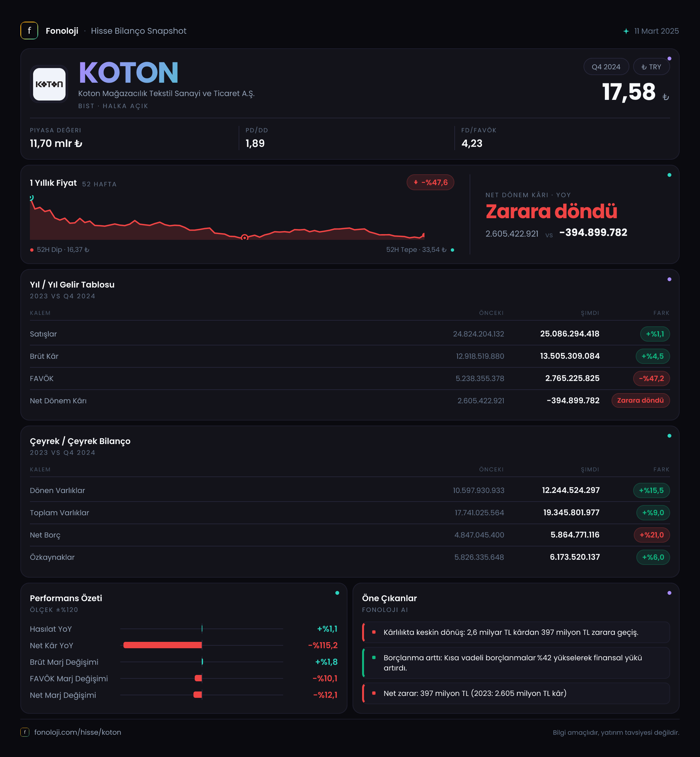Click the sparkle icon beside 11 Mart 2025
The height and width of the screenshot is (757, 700).
click(x=626, y=31)
